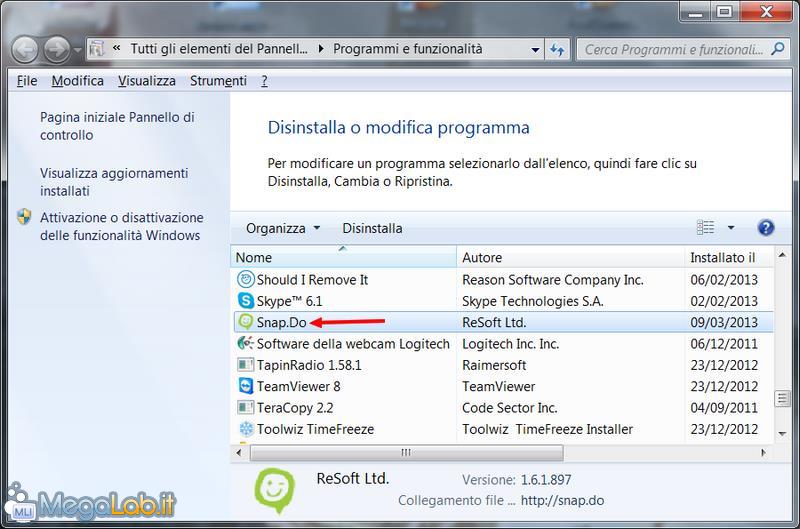Sort list by Autore column header
The height and width of the screenshot is (529, 800).
tap(570, 257)
